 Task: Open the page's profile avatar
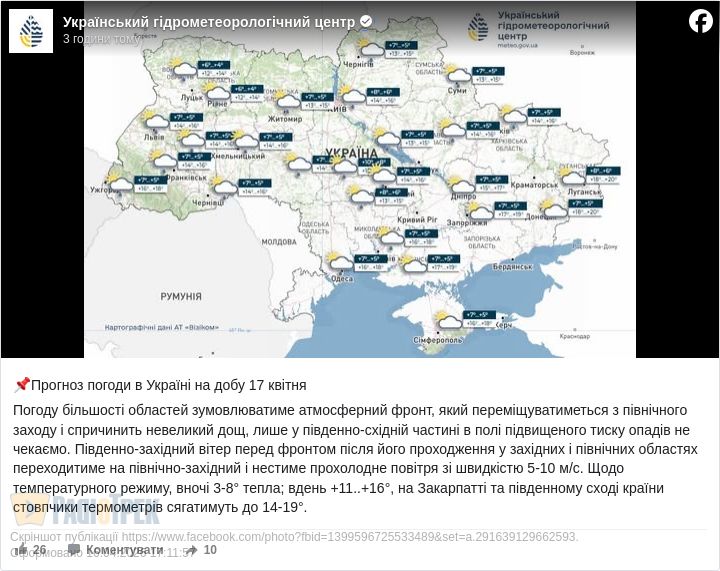pyautogui.click(x=31, y=31)
